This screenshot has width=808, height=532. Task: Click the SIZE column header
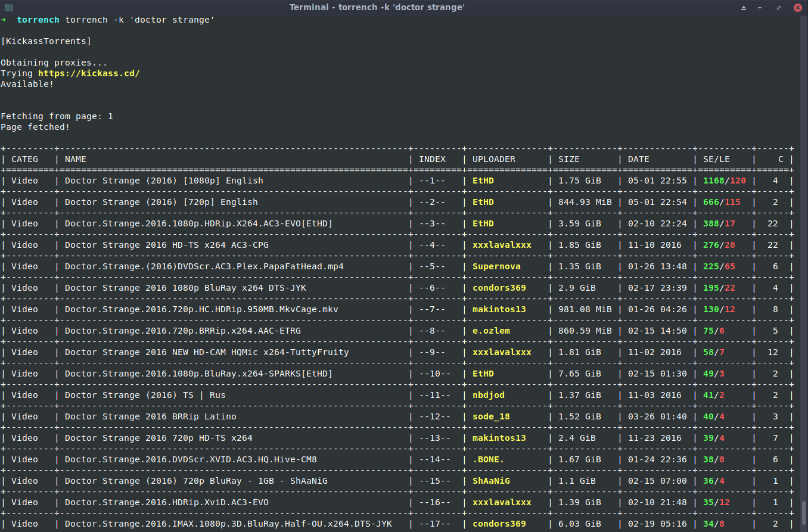tap(569, 159)
